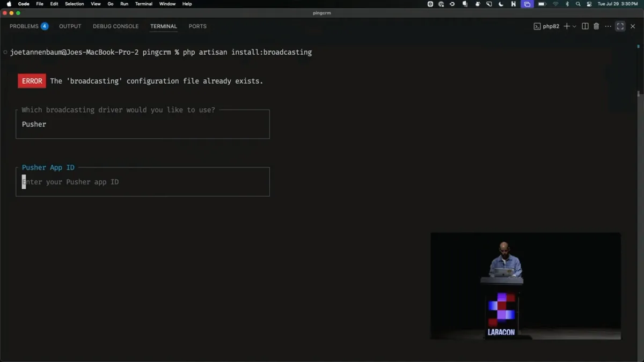Click the highlighted screen mirroring icon
Image resolution: width=644 pixels, height=362 pixels.
tap(527, 4)
